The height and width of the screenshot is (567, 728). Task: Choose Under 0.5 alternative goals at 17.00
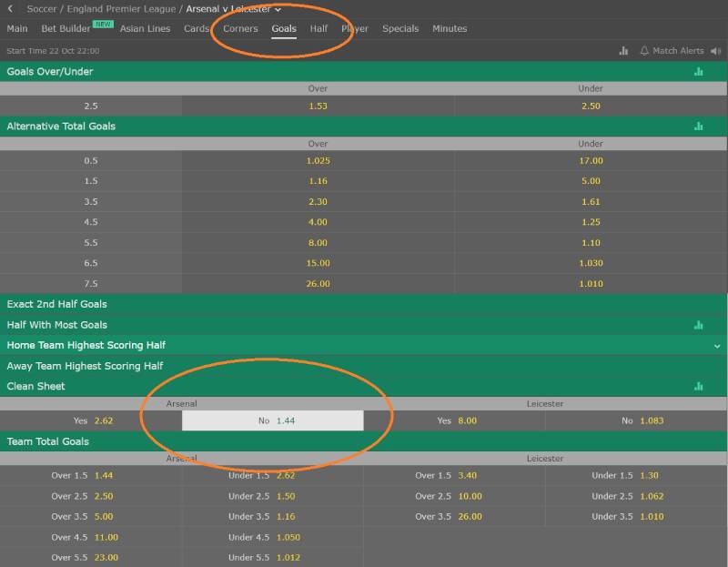(x=591, y=161)
